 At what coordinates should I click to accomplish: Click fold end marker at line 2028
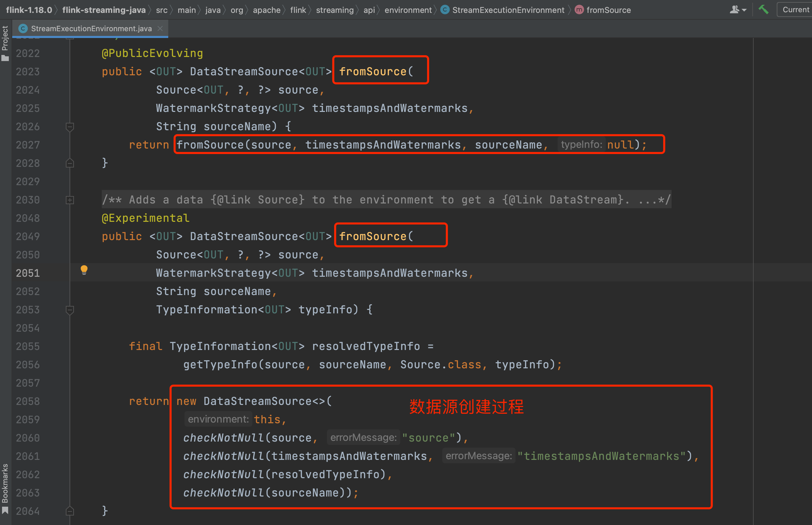point(70,163)
